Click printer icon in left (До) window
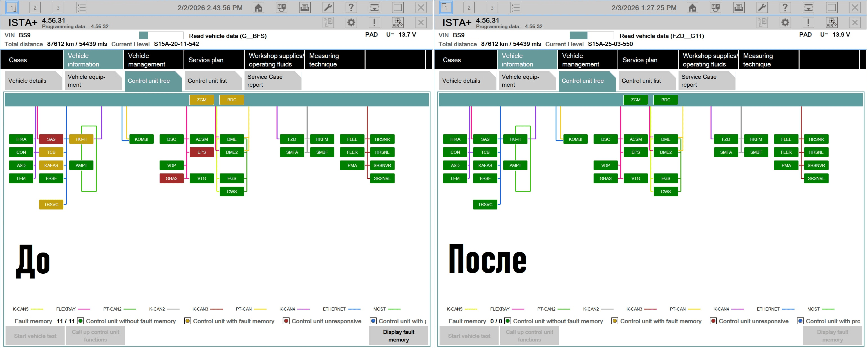This screenshot has height=348, width=868. 305,7
